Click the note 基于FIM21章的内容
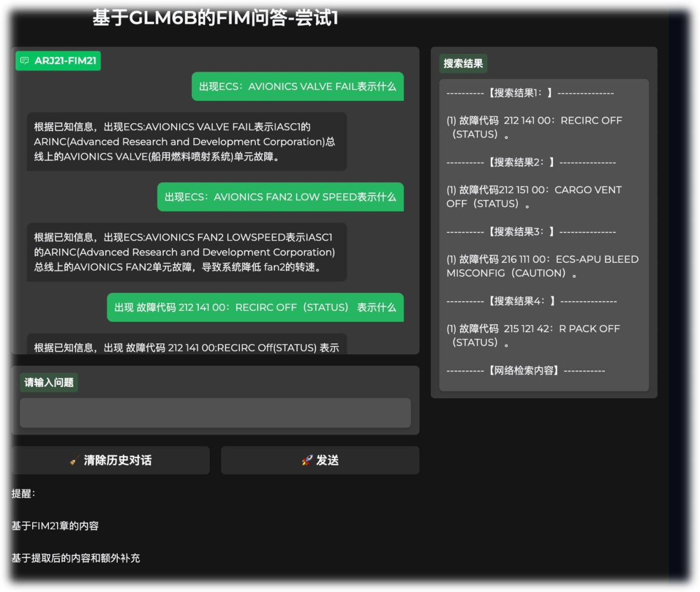The height and width of the screenshot is (592, 700). click(55, 526)
